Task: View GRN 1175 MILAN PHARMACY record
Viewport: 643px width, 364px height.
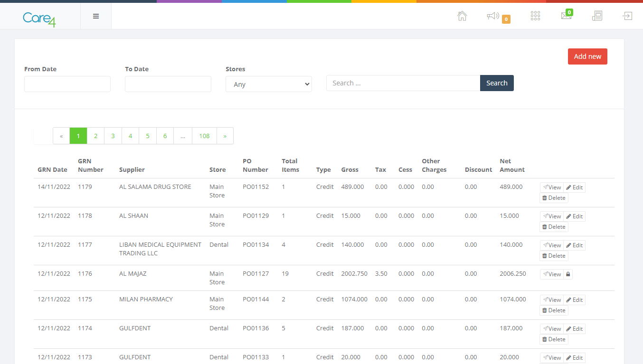Action: (552, 300)
